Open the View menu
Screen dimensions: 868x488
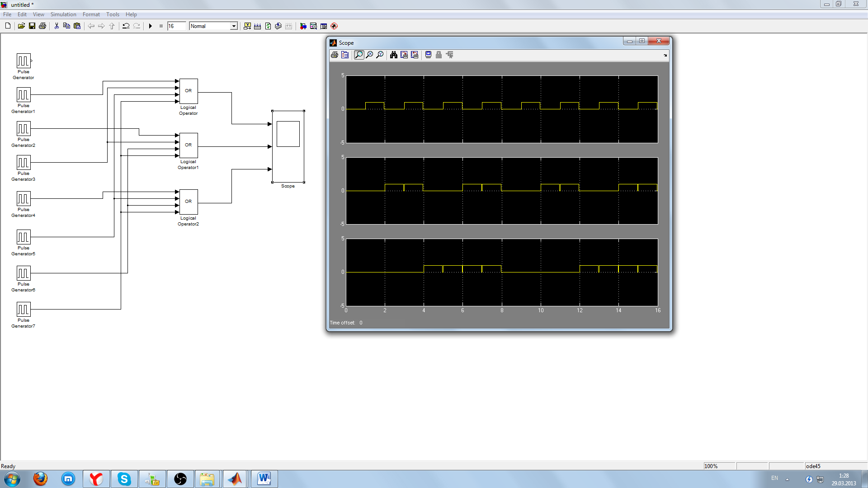[x=38, y=14]
